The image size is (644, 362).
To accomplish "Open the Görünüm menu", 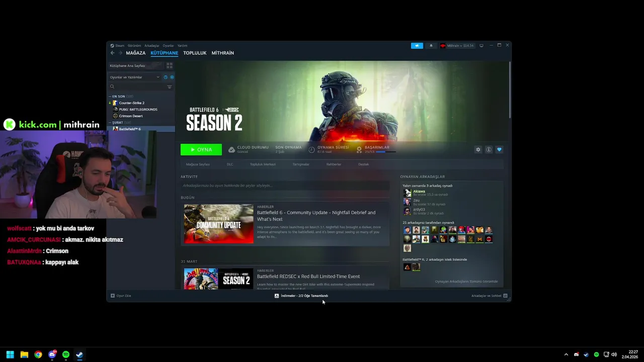I will click(134, 46).
